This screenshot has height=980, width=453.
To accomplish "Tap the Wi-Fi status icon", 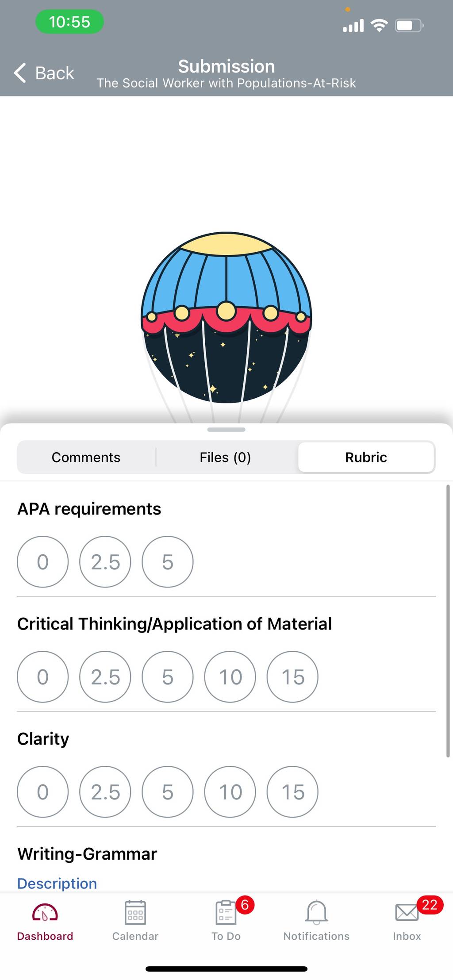I will click(x=379, y=26).
